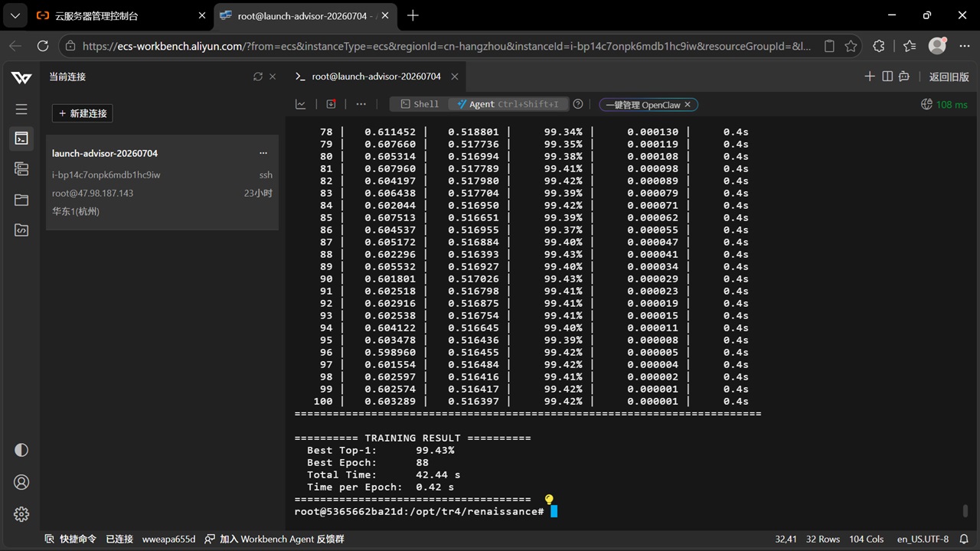Click the root@47.98.187.143 address text
The height and width of the screenshot is (551, 980).
(93, 193)
